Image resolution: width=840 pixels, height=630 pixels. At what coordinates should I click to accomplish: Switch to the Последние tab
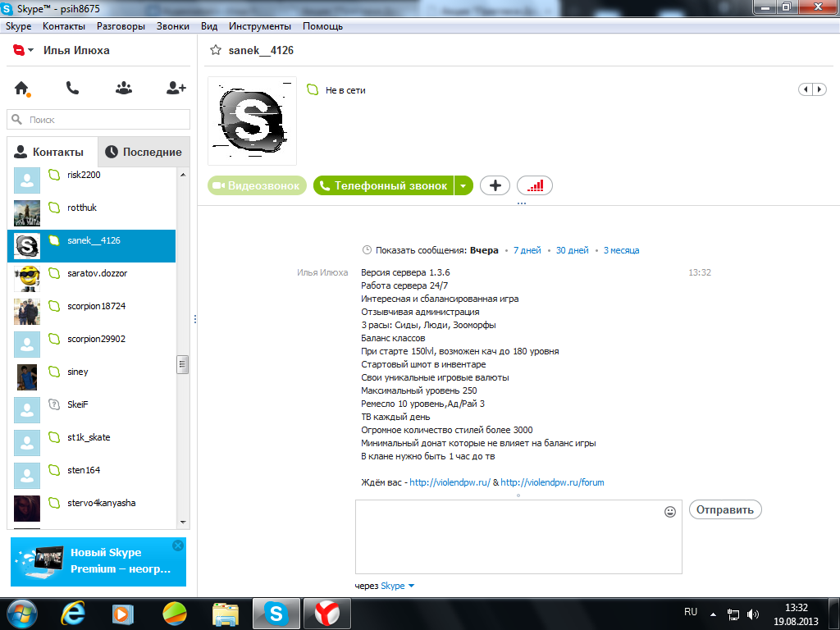[144, 152]
